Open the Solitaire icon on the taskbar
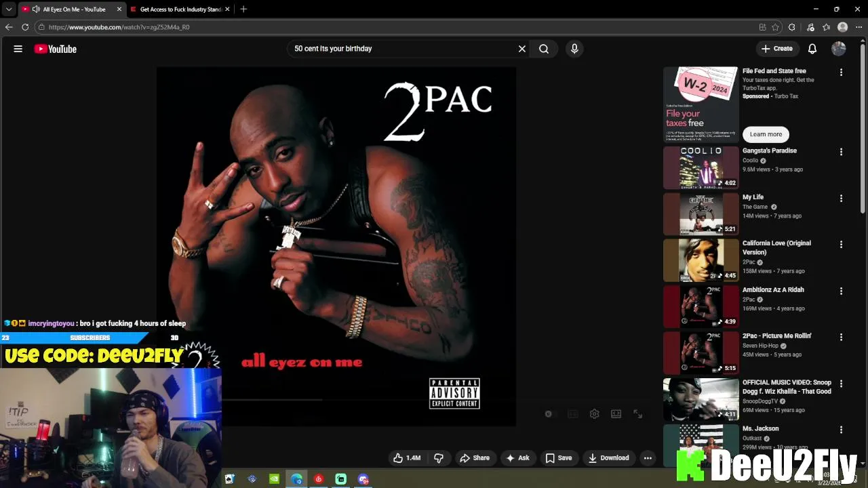The image size is (868, 488). click(230, 479)
